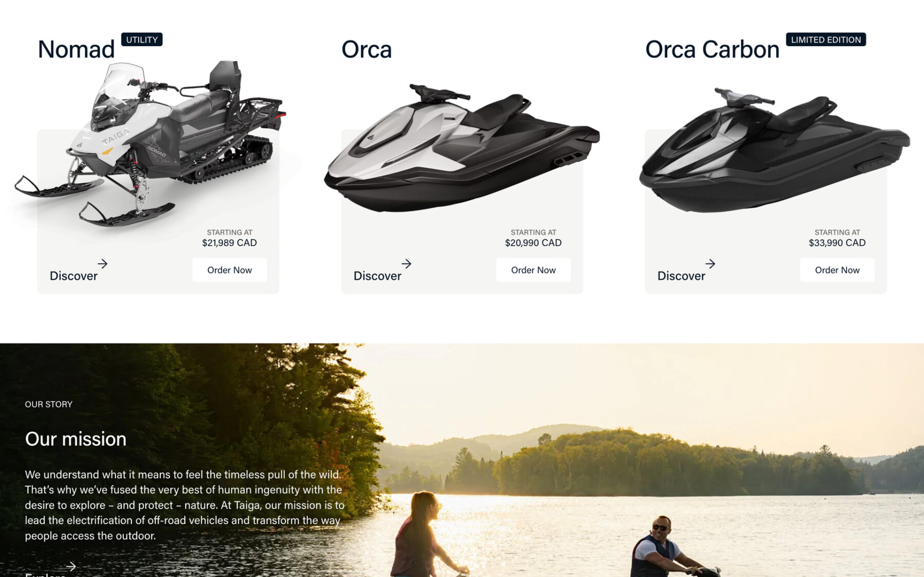
Task: Open the Orca Discover link
Action: (x=377, y=276)
